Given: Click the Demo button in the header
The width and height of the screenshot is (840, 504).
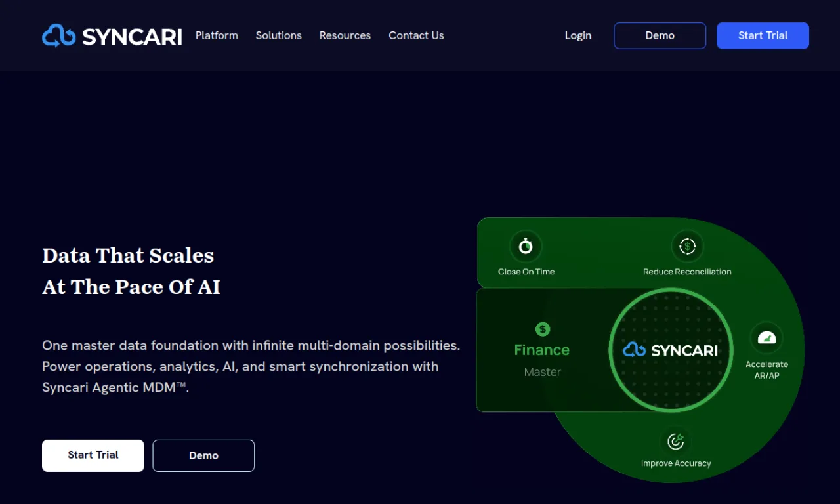Looking at the screenshot, I should (x=660, y=35).
